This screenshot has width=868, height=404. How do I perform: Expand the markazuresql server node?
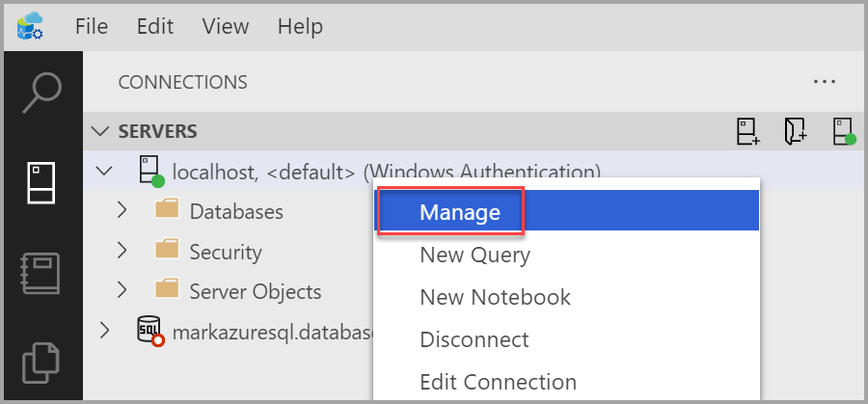pos(104,331)
